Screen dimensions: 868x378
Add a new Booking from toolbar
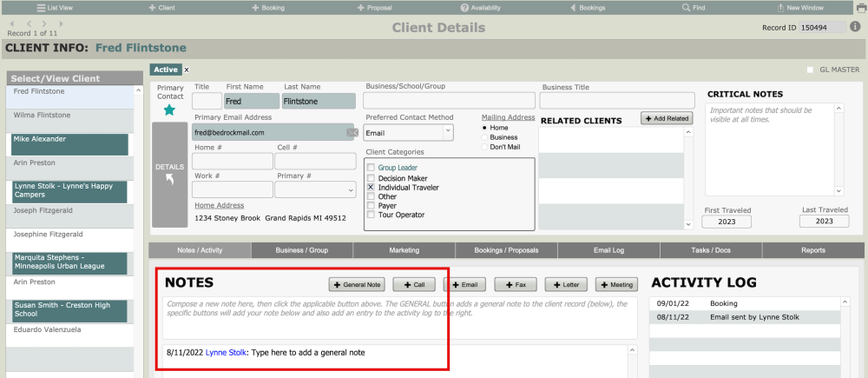(268, 8)
